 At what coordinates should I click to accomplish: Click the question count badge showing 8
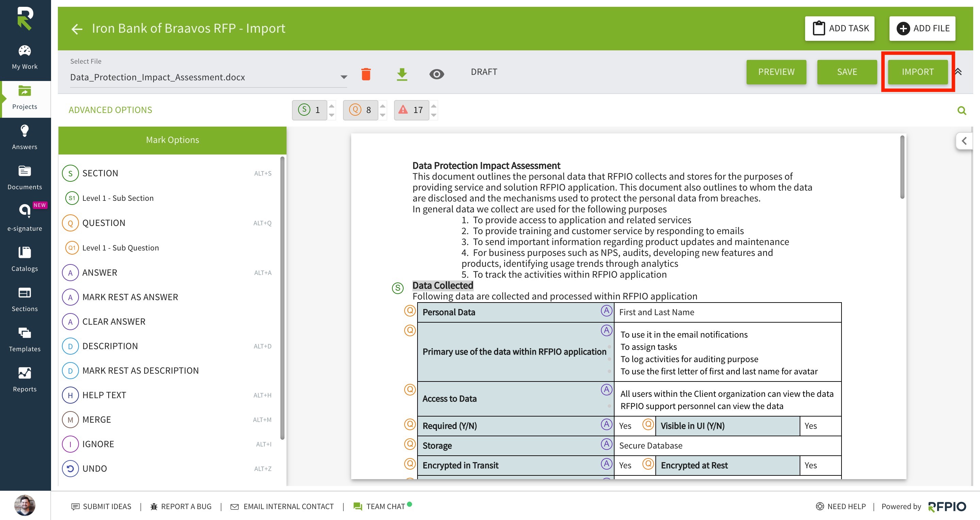tap(360, 110)
